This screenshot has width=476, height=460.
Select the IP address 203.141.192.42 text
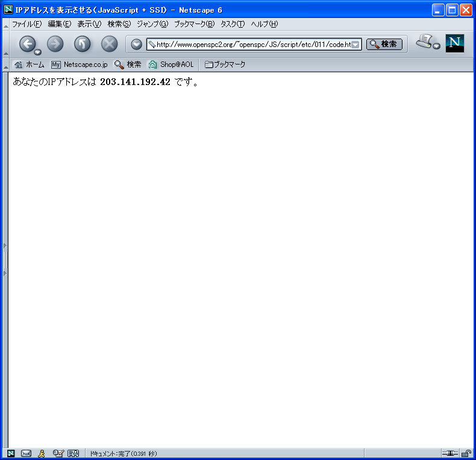pos(135,82)
